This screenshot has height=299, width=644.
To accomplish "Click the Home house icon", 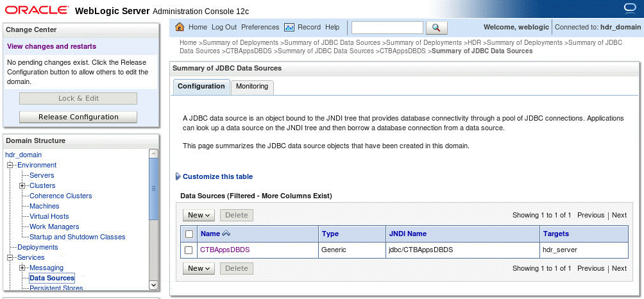I will [180, 27].
